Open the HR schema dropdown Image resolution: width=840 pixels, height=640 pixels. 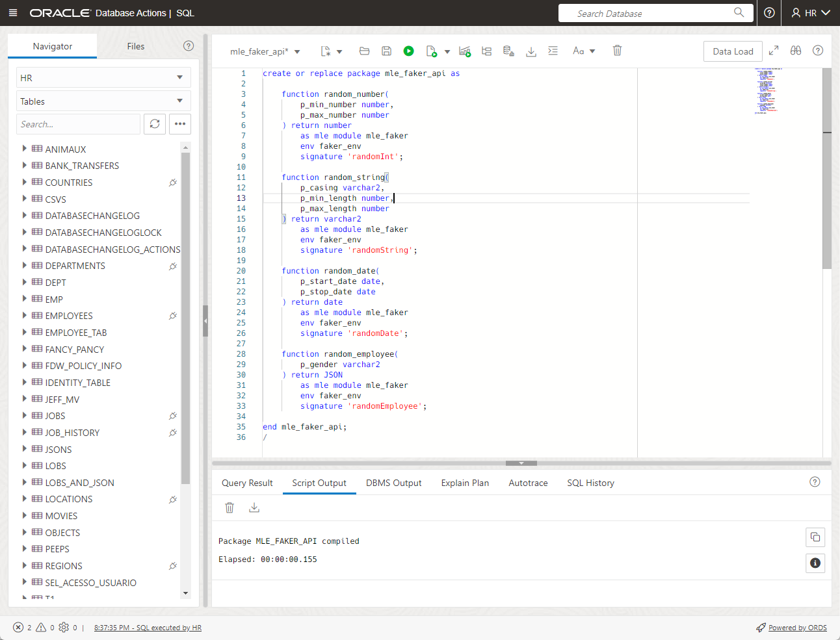(x=103, y=78)
